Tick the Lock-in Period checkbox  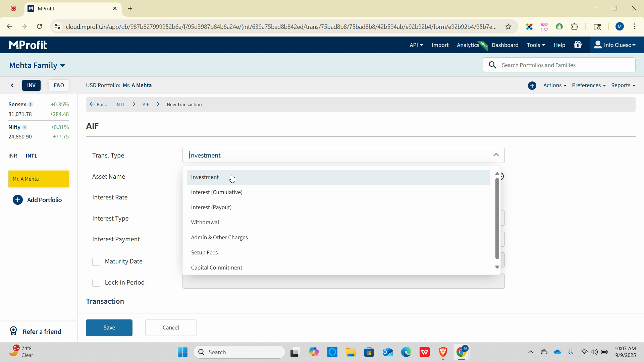(96, 283)
